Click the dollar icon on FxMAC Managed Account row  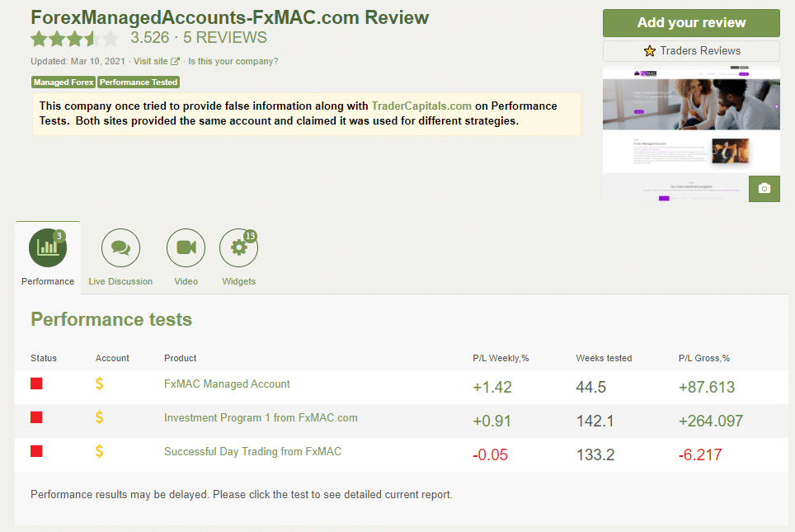point(99,384)
